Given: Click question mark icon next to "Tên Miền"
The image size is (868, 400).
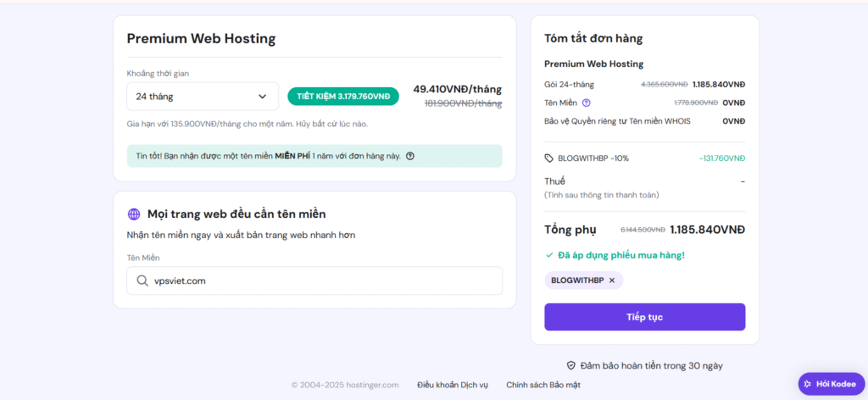Looking at the screenshot, I should [586, 103].
